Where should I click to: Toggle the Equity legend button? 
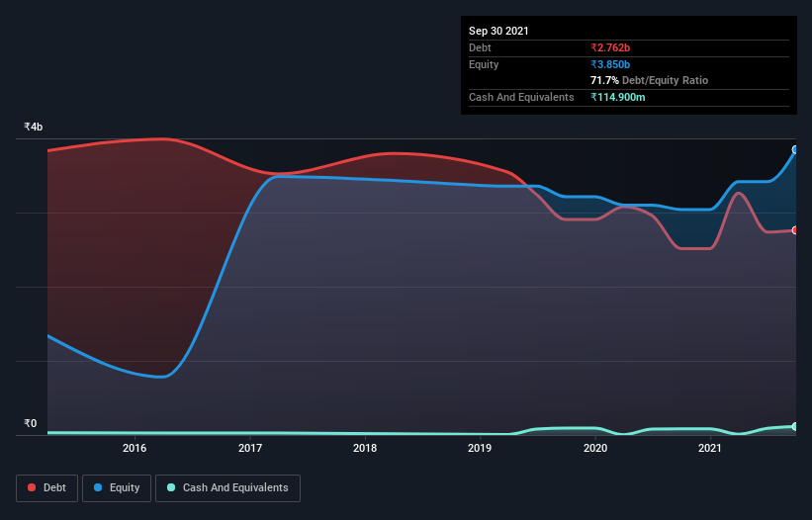point(117,488)
